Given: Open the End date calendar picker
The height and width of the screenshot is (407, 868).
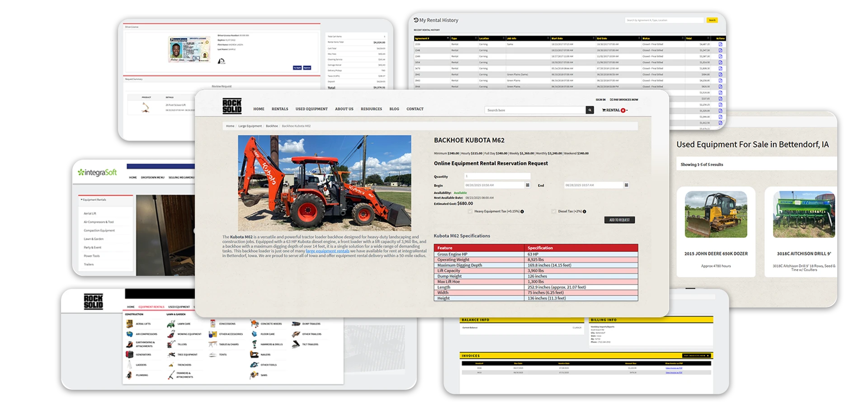Looking at the screenshot, I should coord(626,185).
